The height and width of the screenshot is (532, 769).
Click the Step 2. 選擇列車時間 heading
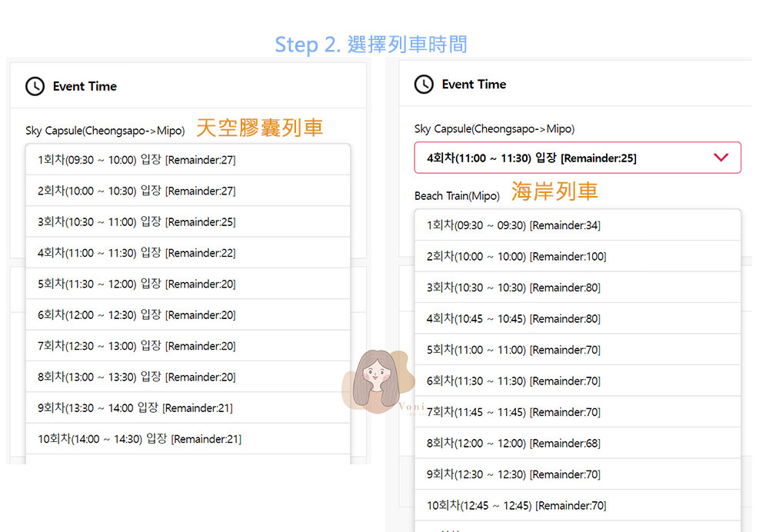click(371, 45)
